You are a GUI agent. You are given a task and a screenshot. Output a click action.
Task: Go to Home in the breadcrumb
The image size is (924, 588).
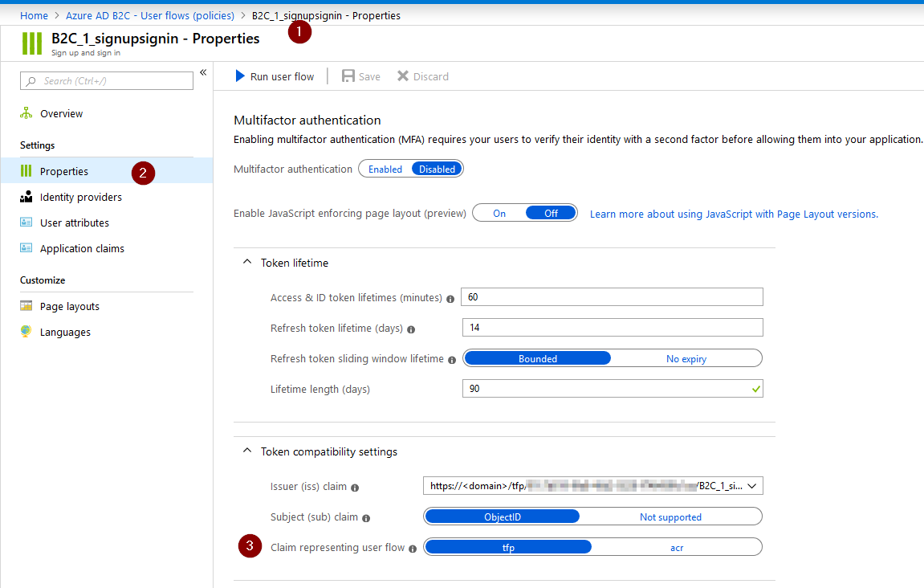[34, 15]
